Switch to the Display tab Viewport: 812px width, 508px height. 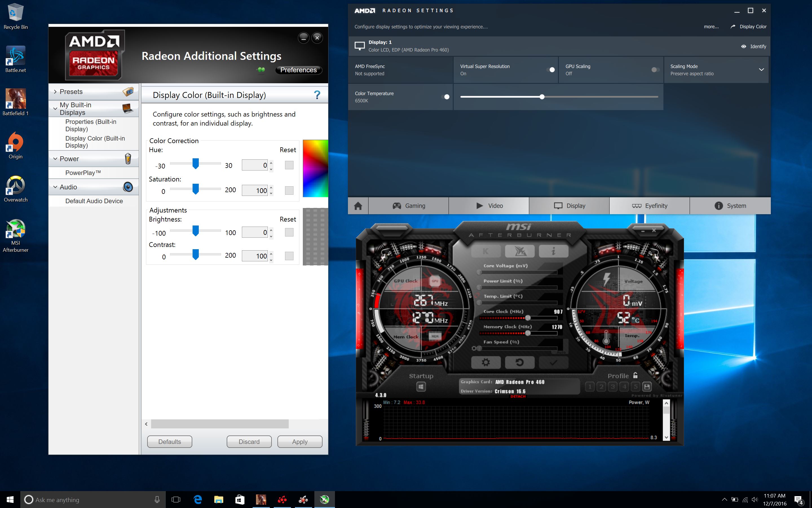569,206
